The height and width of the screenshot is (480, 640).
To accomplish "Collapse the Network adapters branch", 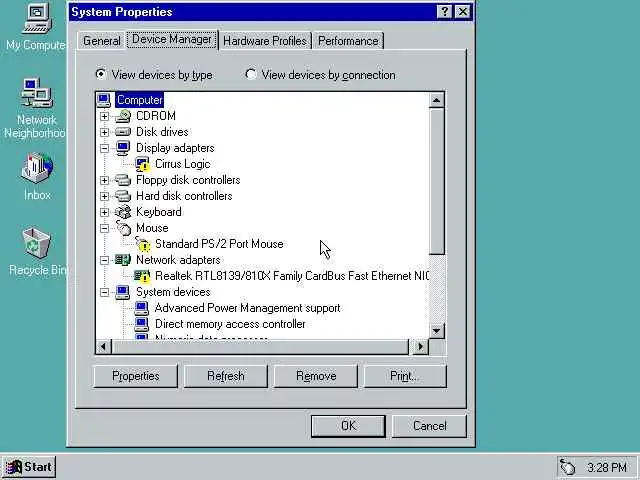I will pyautogui.click(x=104, y=260).
